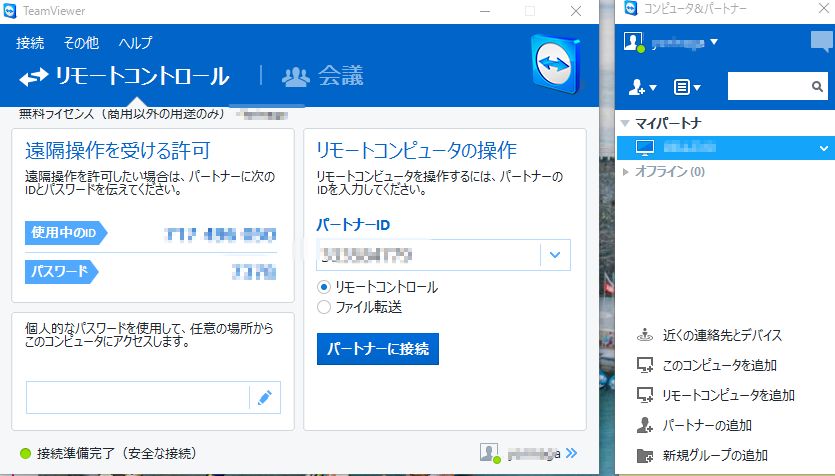Viewport: 835px width, 476px height.
Task: Click パートナーの追加 link
Action: [x=707, y=425]
